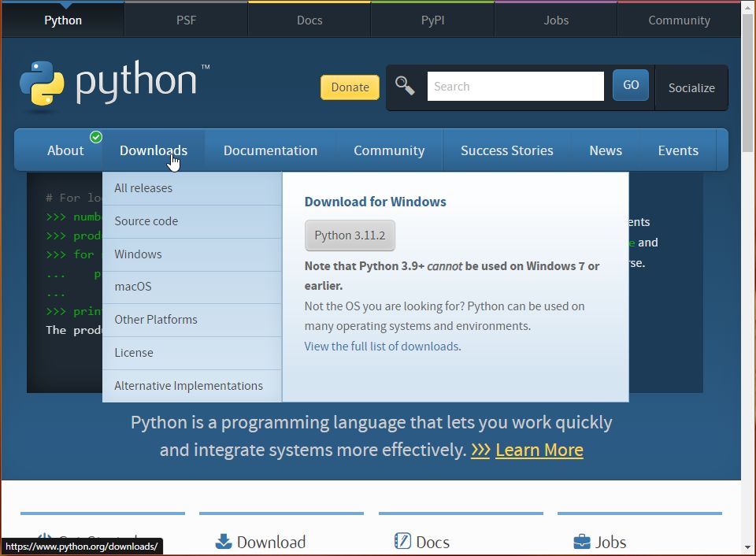The height and width of the screenshot is (556, 756).
Task: Open the Socialize dropdown
Action: pos(691,87)
